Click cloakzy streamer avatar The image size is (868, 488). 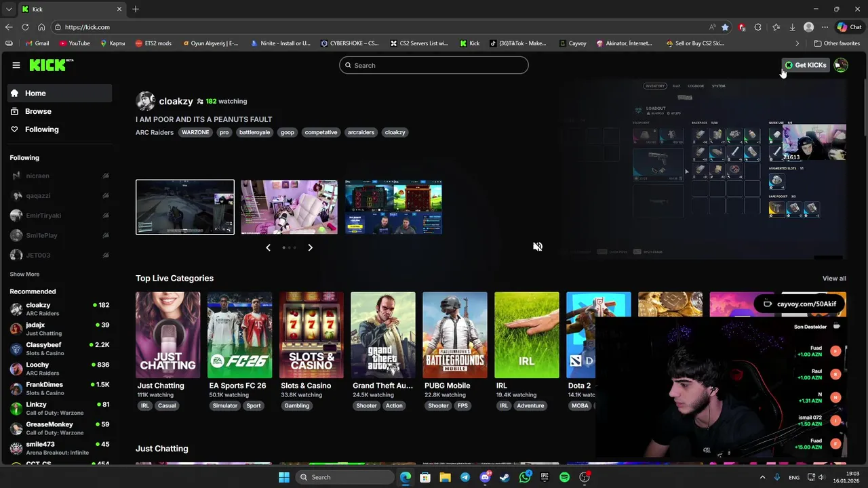tap(145, 101)
